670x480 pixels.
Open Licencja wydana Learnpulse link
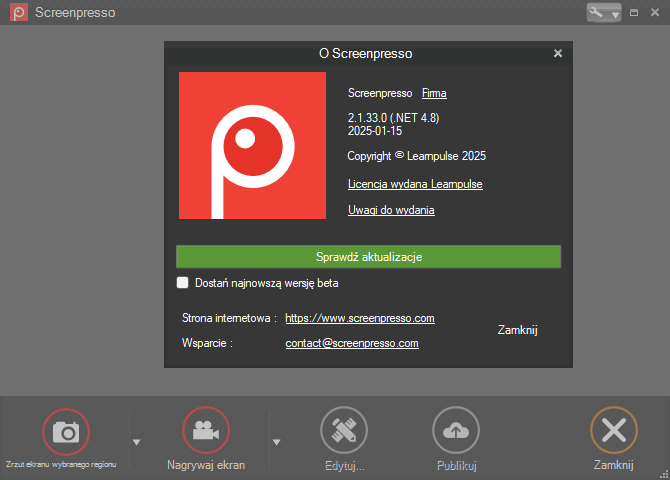coord(415,184)
